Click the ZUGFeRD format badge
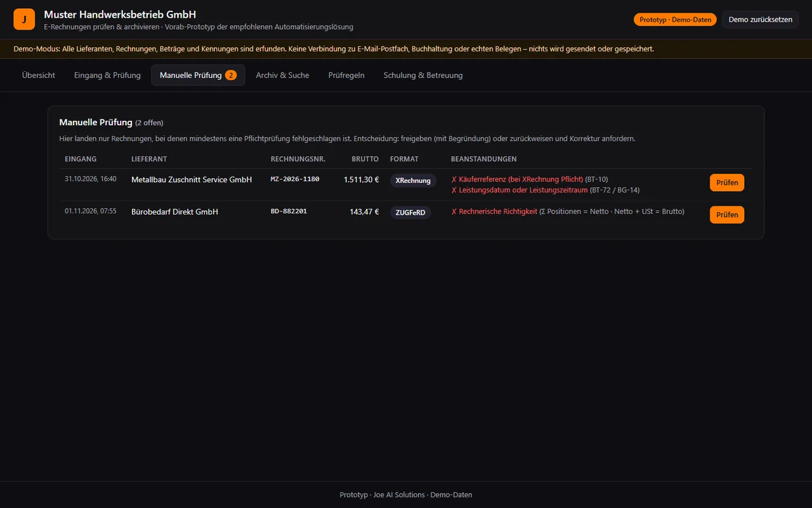Viewport: 812px width, 508px height. click(x=410, y=212)
